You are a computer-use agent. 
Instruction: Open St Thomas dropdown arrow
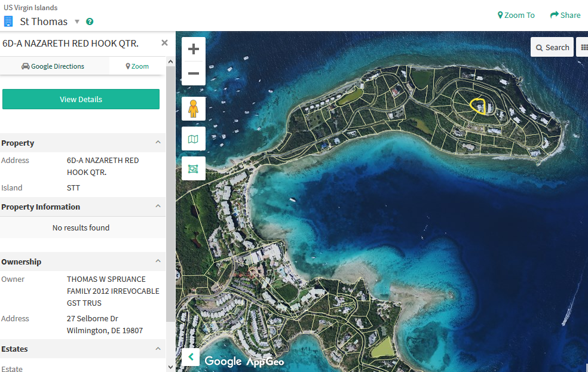coord(77,21)
